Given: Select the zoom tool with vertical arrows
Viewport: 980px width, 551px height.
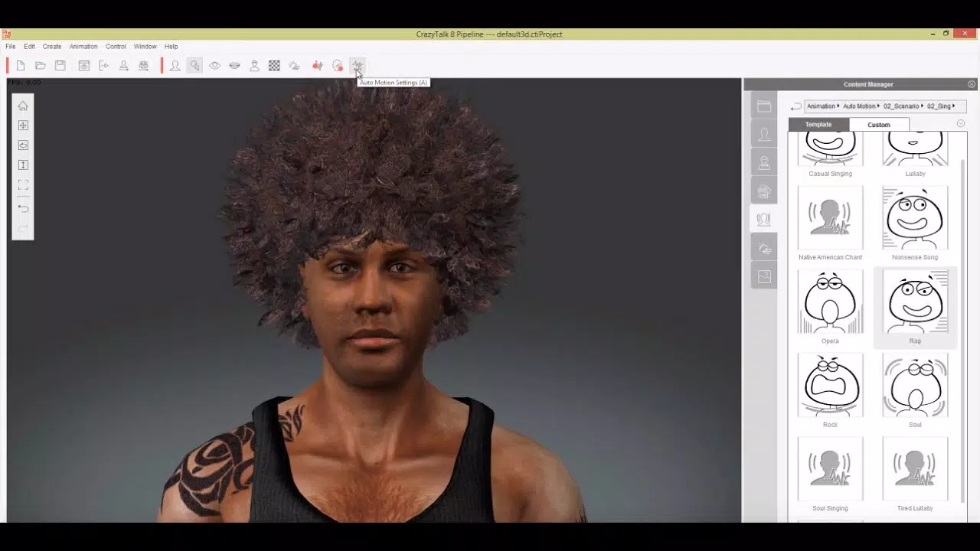Looking at the screenshot, I should (x=23, y=165).
